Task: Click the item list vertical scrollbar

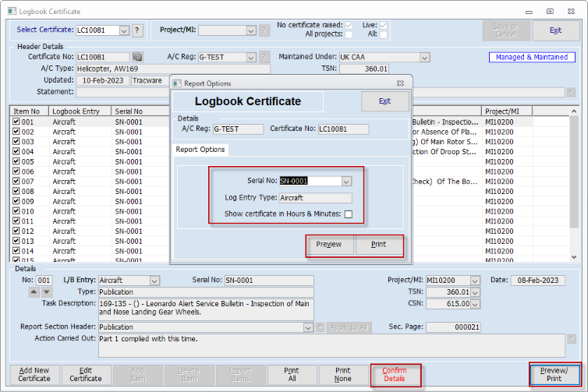Action: pyautogui.click(x=574, y=172)
